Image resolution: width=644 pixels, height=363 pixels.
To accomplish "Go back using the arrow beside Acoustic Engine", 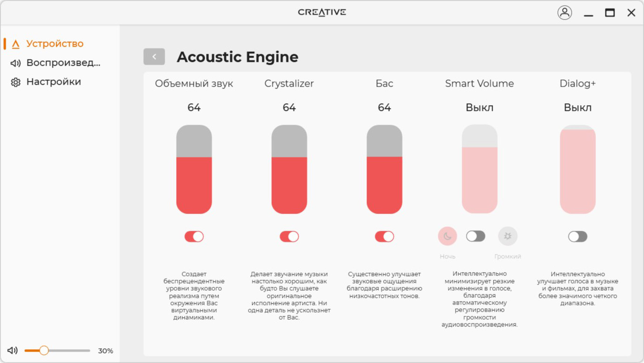I will (154, 57).
